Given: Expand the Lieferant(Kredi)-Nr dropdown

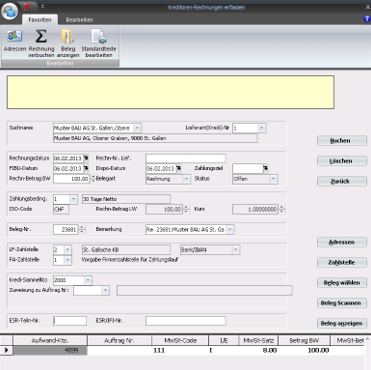Looking at the screenshot, I should (x=262, y=128).
